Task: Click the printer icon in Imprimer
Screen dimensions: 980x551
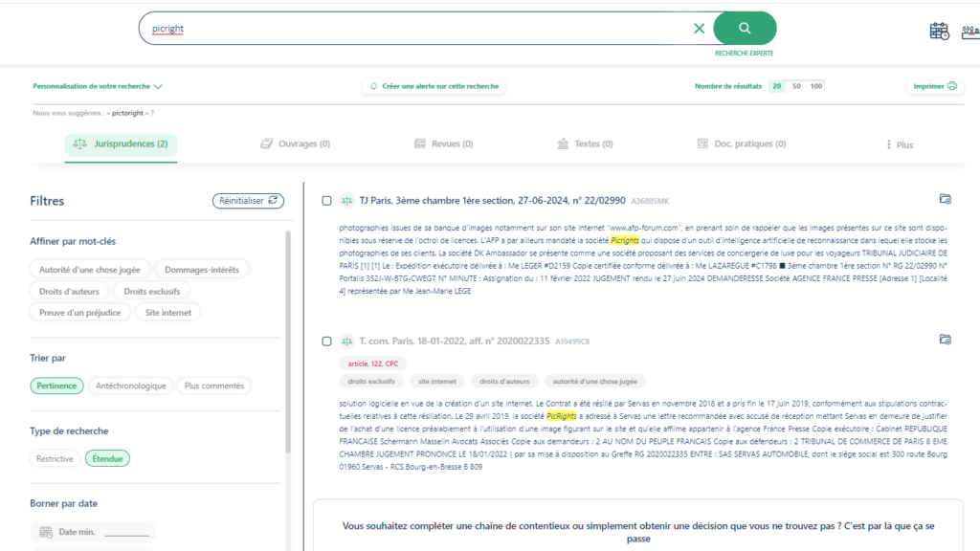Action: pos(952,86)
